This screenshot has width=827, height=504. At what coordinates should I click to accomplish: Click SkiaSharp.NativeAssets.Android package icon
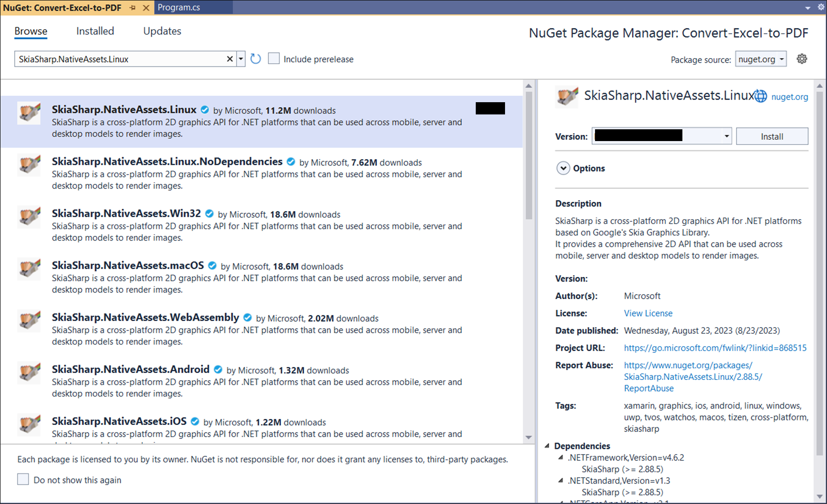coord(29,373)
